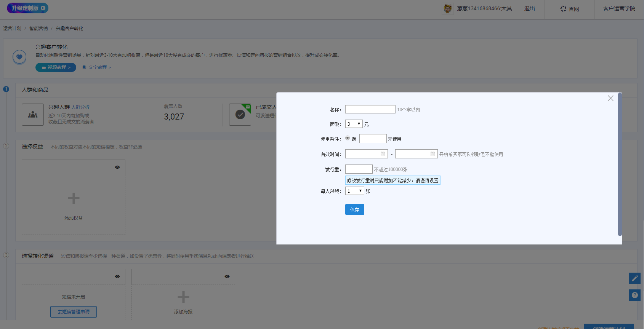Go to 智能营销 in the breadcrumb
The width and height of the screenshot is (644, 329).
[38, 29]
